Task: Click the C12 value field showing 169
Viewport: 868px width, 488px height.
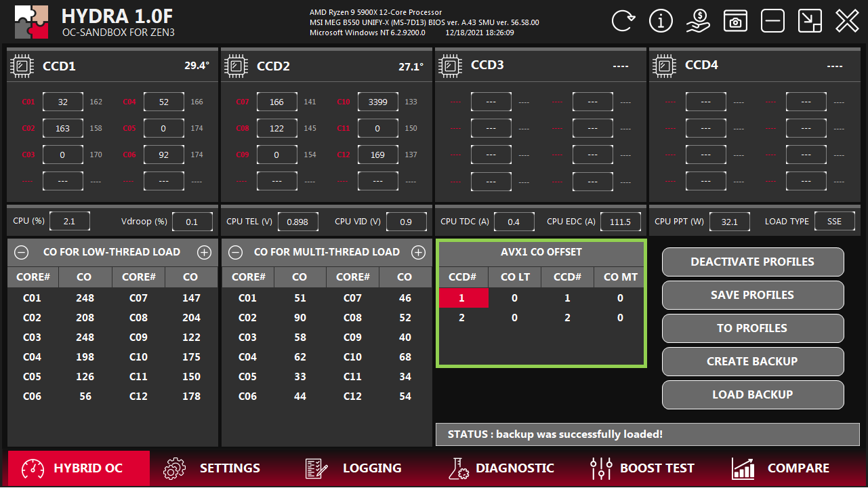Action: pyautogui.click(x=377, y=155)
